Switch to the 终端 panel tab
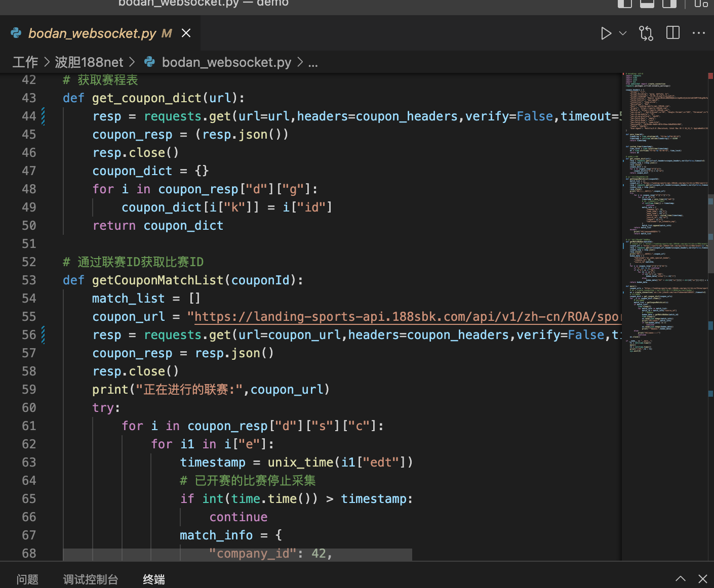 (x=154, y=579)
